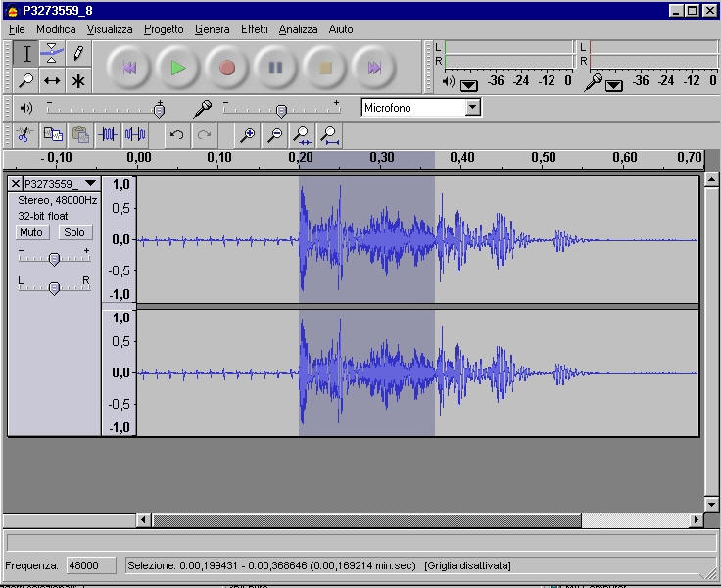The image size is (721, 588).
Task: Select the Envelope tool
Action: pyautogui.click(x=52, y=54)
